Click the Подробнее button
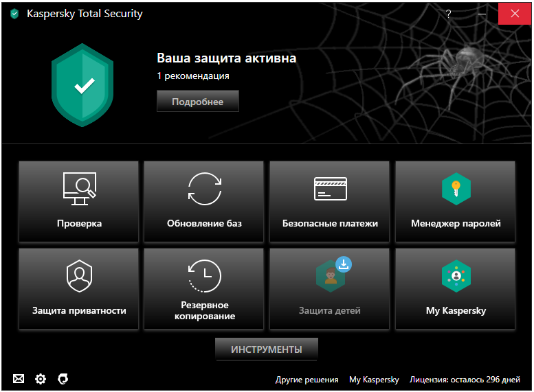The width and height of the screenshot is (534, 392). point(197,101)
